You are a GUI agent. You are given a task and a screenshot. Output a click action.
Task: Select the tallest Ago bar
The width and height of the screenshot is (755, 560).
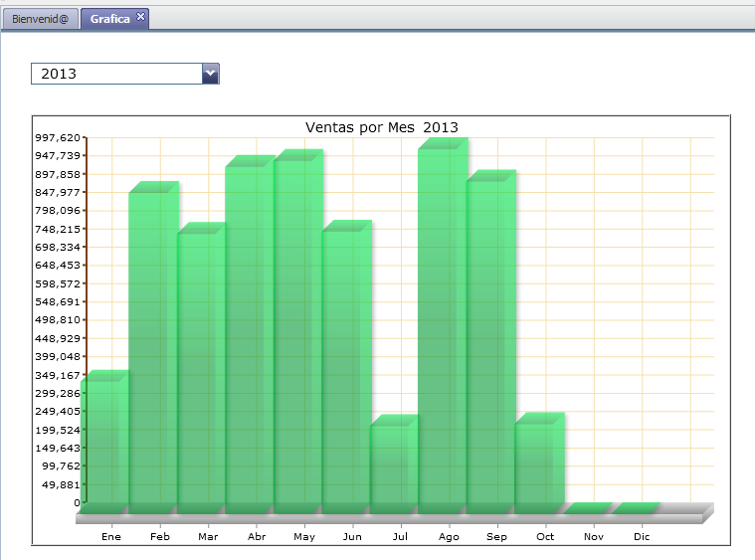(441, 328)
